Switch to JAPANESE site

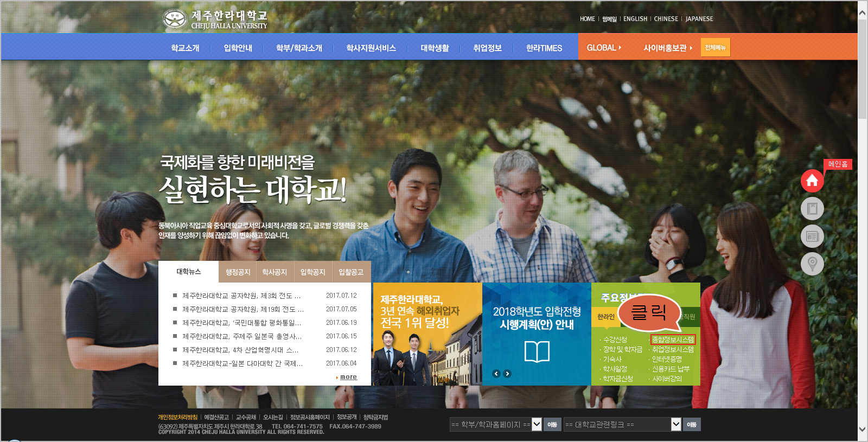click(x=699, y=18)
